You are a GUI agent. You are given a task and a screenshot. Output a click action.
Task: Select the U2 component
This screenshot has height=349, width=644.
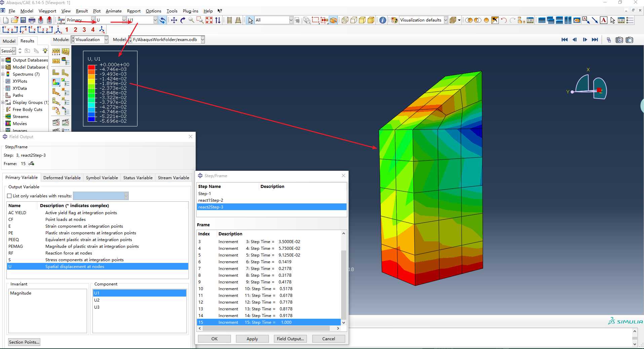[x=139, y=300]
